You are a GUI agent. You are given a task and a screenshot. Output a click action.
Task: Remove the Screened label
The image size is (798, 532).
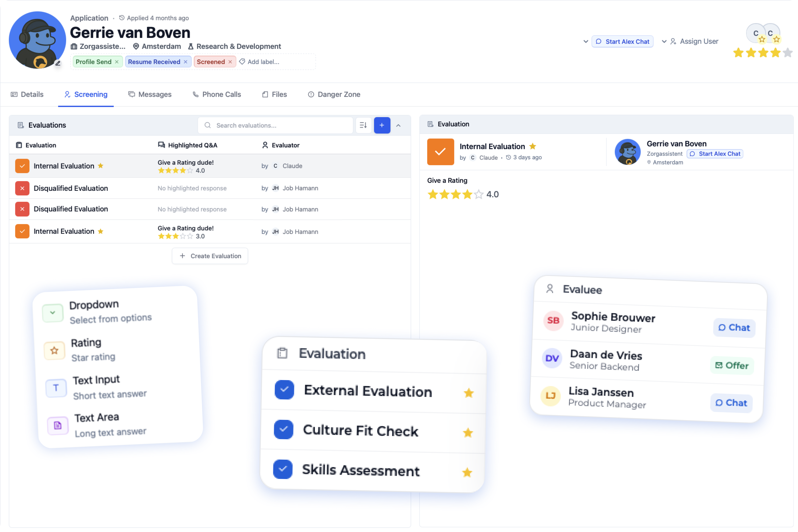(230, 62)
